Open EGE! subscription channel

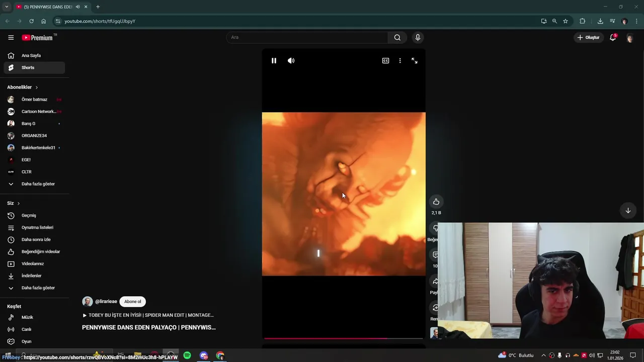34,160
